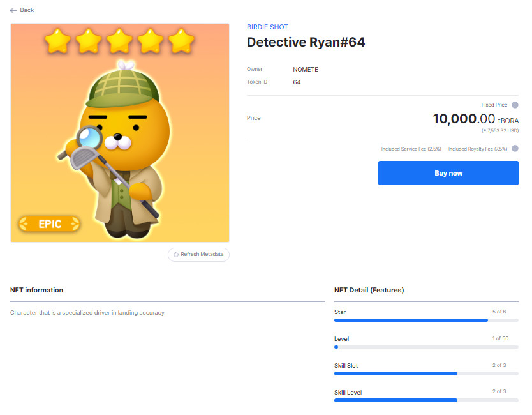Click the USD estimate 7,553.32 USD
Screen dimensions: 532x415
tap(500, 131)
